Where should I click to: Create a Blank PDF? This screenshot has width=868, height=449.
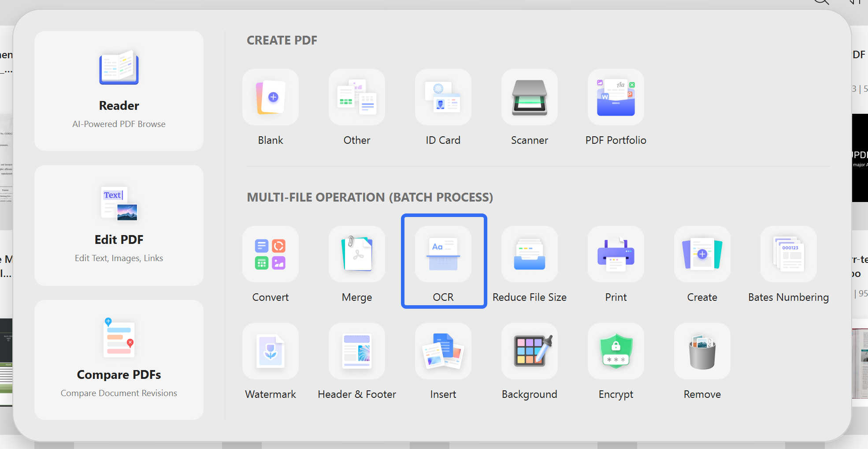point(271,97)
